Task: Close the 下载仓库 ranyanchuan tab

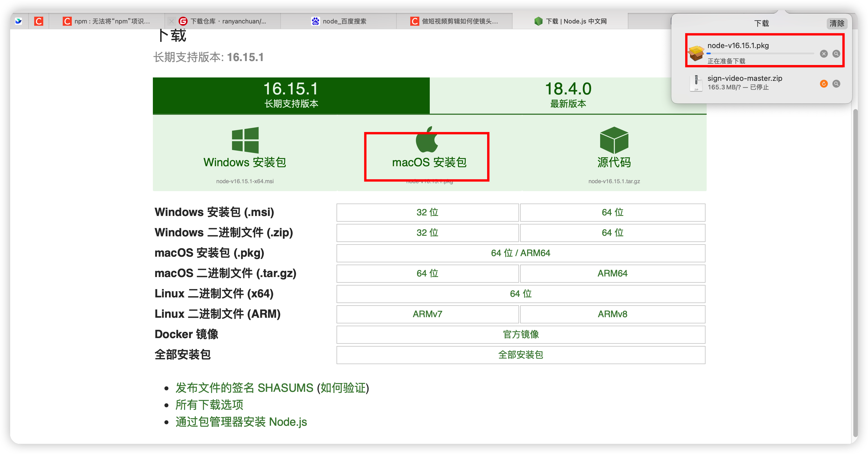Action: (172, 21)
